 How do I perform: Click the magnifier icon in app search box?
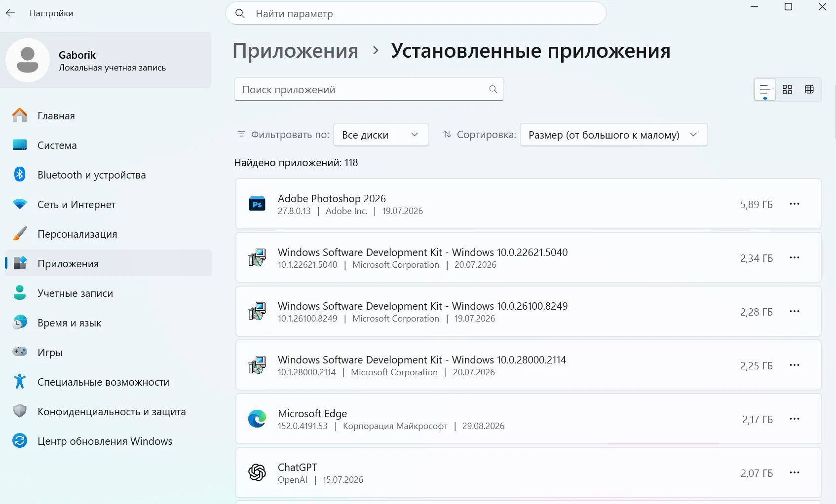tap(493, 89)
